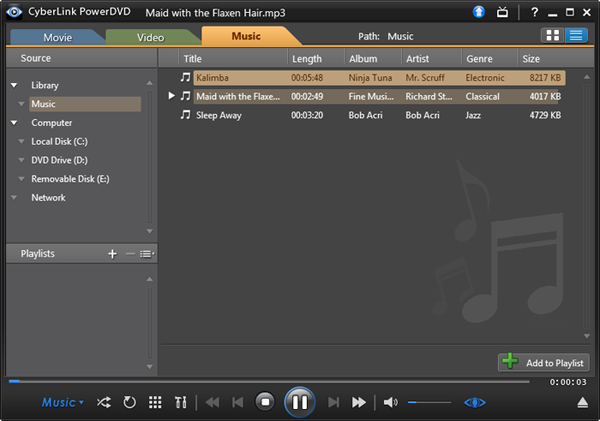Sort tracks by Genre column
The height and width of the screenshot is (421, 600).
click(490, 59)
